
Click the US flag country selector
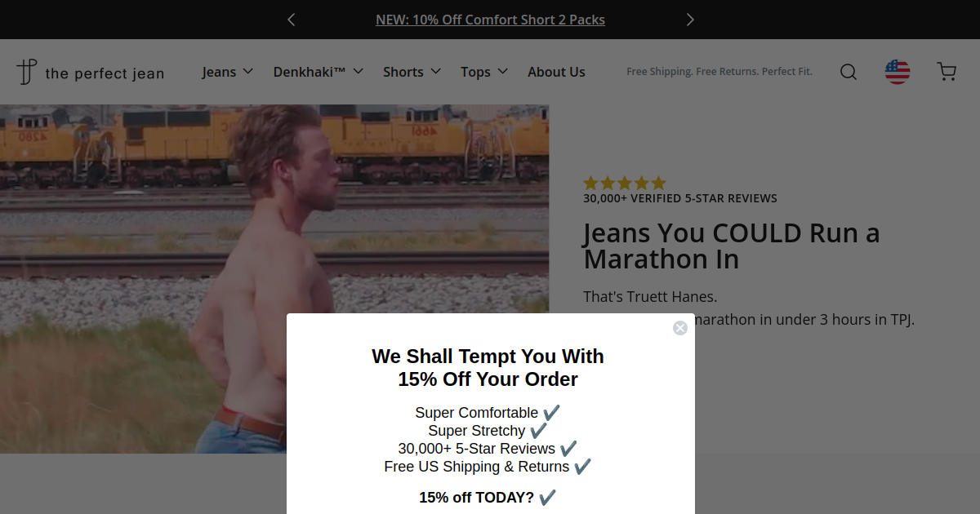pos(898,72)
